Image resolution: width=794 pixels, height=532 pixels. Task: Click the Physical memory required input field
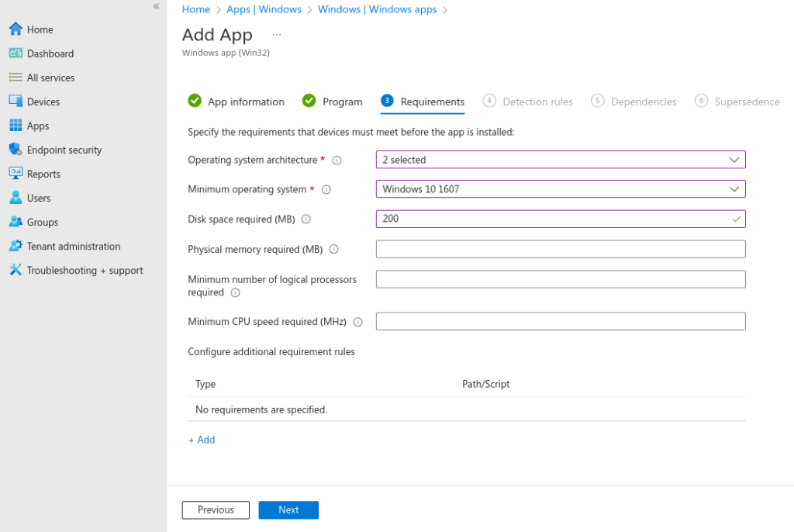[x=561, y=249]
